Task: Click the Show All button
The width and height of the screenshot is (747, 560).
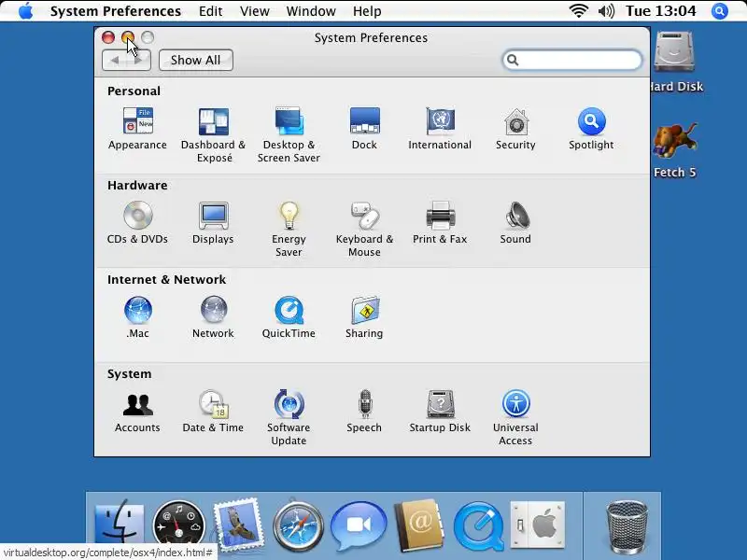Action: 196,60
